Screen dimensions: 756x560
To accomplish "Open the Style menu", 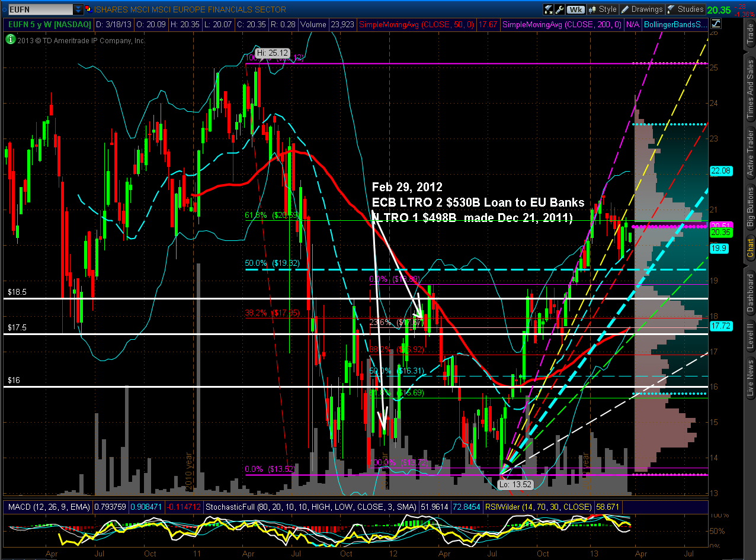I will [x=603, y=9].
